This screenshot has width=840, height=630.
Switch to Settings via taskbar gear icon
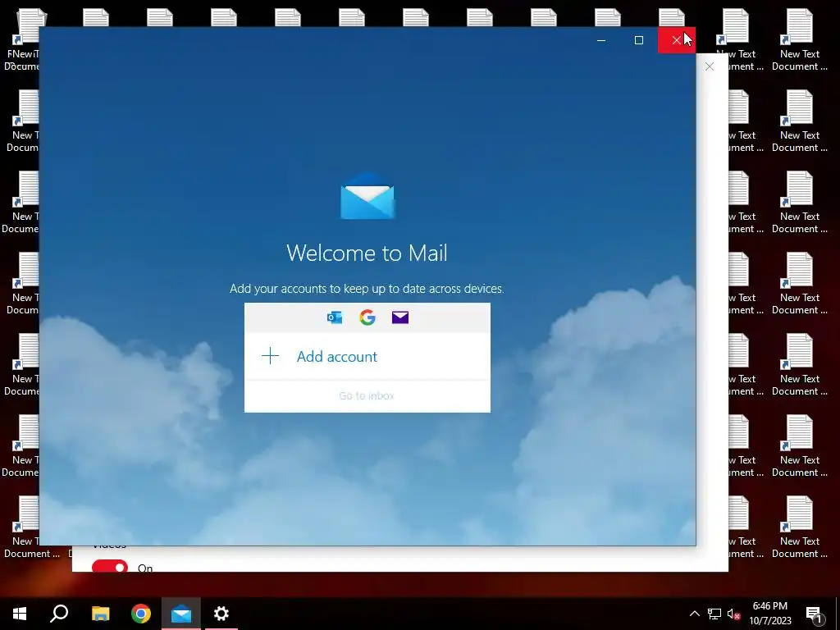(x=221, y=614)
